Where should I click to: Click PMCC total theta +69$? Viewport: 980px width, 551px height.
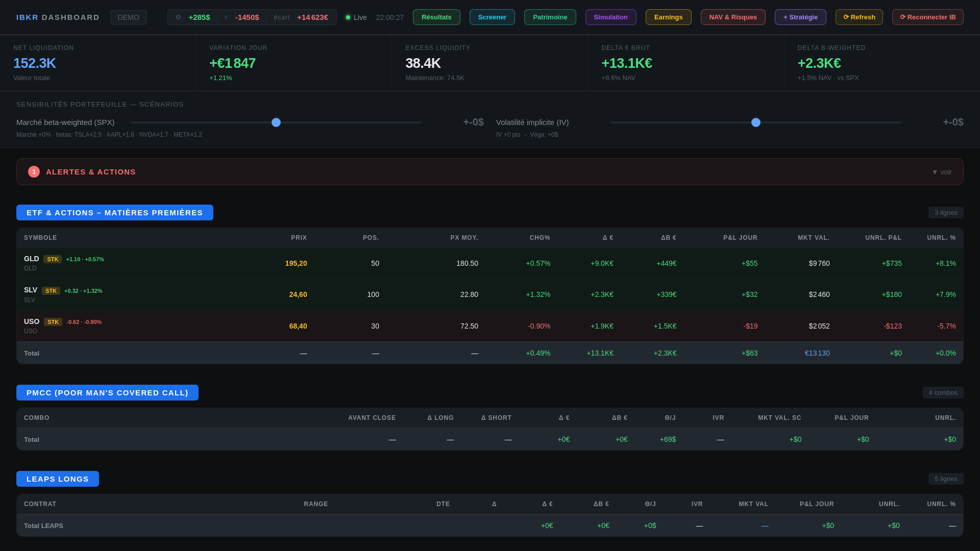click(668, 439)
